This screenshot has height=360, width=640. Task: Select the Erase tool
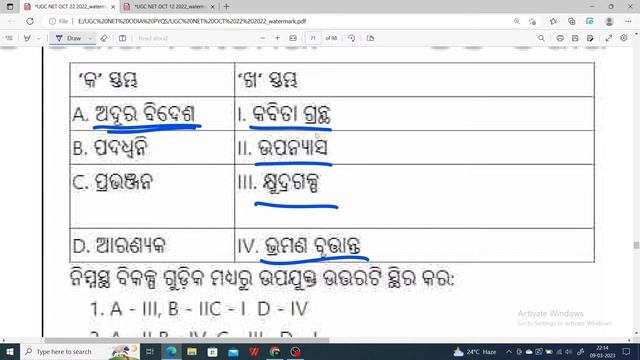click(x=104, y=38)
